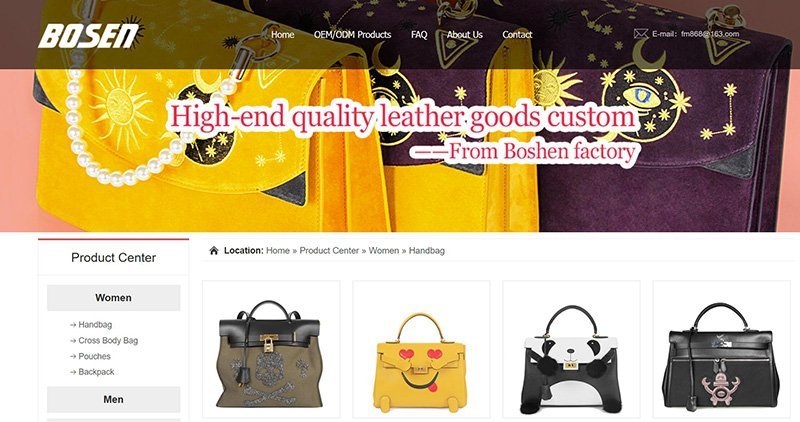Select Cross Body Bag in sidebar
The width and height of the screenshot is (800, 422).
click(108, 340)
